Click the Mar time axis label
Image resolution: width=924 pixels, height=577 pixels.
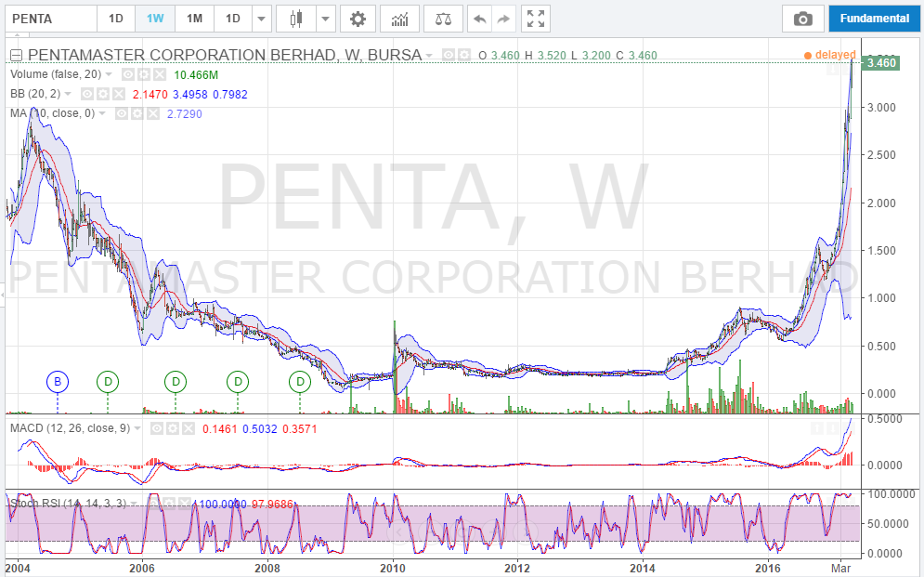(x=840, y=568)
